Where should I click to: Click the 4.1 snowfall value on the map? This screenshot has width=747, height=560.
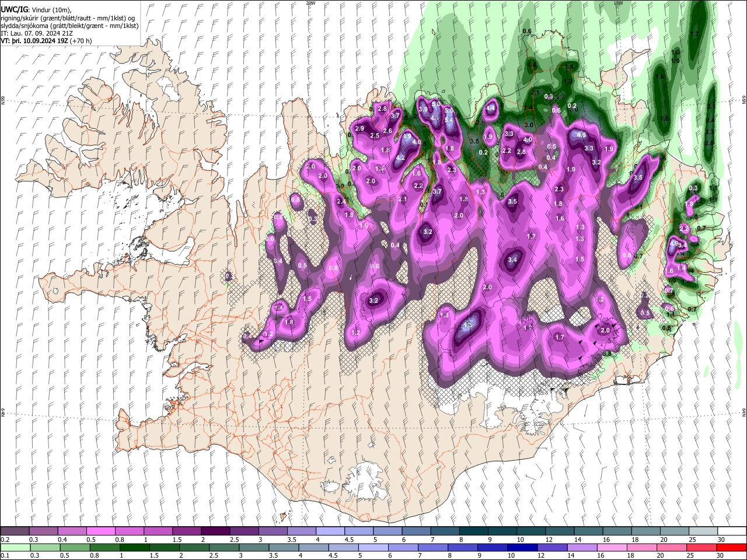(x=435, y=118)
